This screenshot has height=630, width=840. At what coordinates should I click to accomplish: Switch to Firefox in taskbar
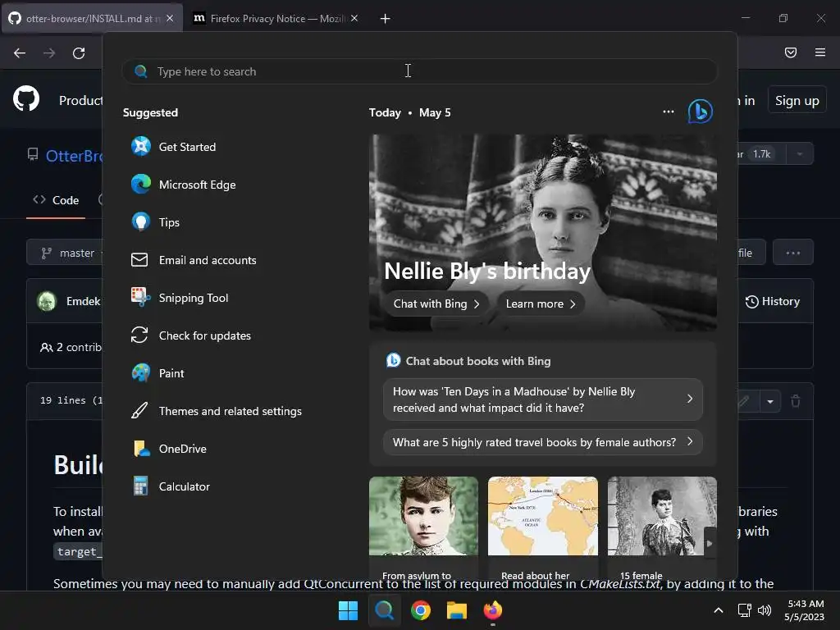coord(493,610)
